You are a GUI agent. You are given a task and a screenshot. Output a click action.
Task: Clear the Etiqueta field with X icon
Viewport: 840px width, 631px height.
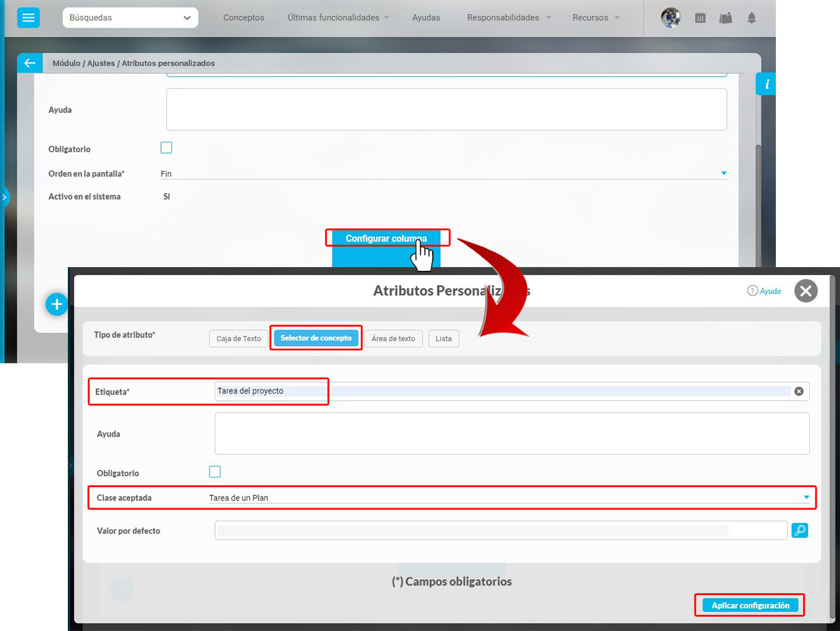pyautogui.click(x=799, y=391)
